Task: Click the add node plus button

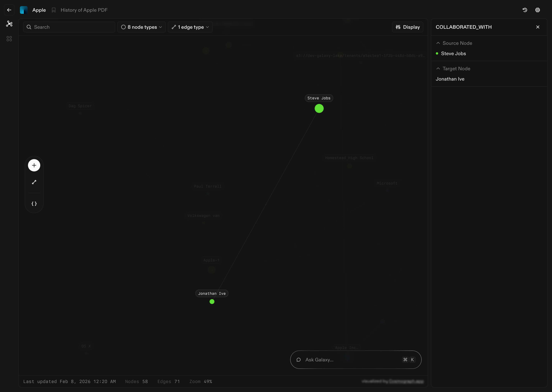Action: pos(34,165)
